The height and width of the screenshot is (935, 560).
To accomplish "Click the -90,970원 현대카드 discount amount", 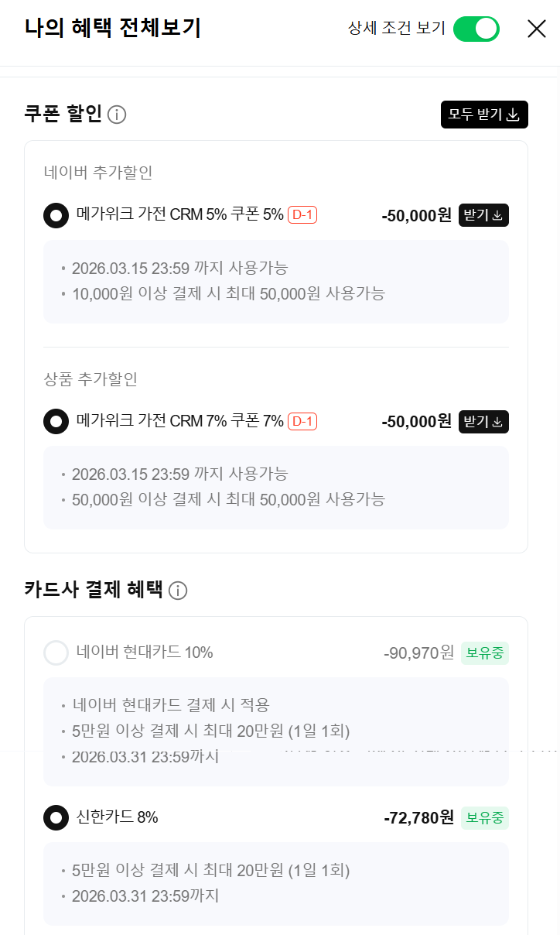I will [418, 653].
